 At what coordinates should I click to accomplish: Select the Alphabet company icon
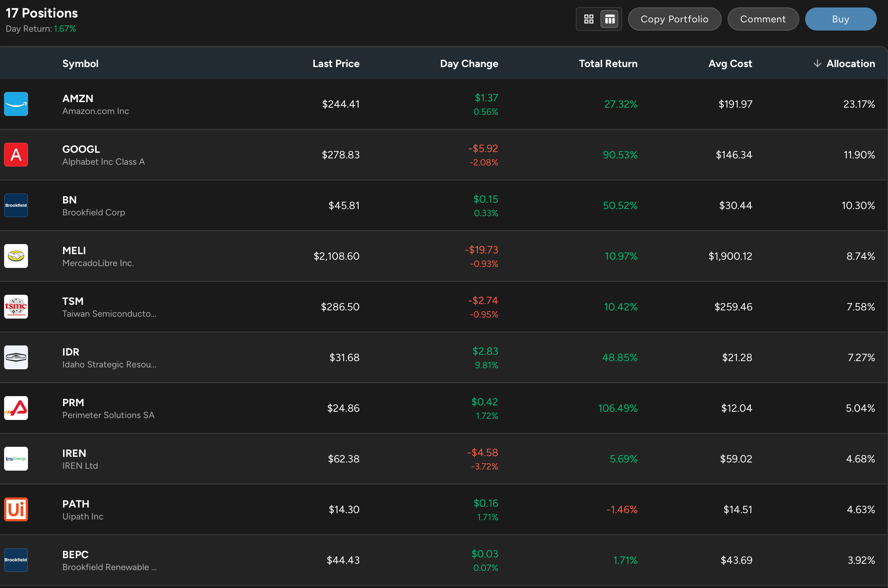click(16, 154)
